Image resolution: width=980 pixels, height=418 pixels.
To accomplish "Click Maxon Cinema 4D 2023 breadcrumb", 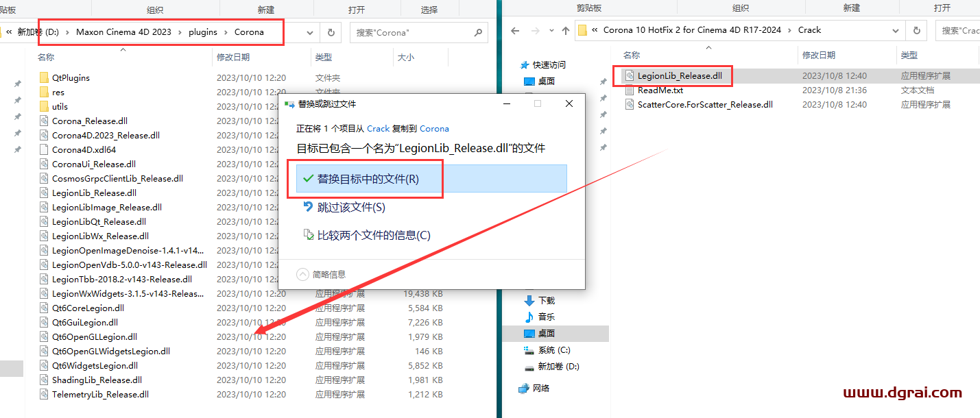I will [x=123, y=32].
